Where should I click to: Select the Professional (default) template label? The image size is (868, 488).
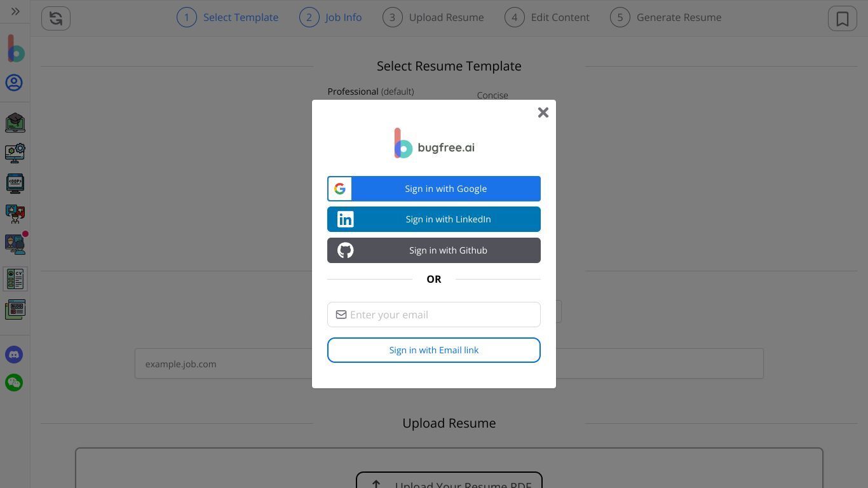pyautogui.click(x=370, y=91)
